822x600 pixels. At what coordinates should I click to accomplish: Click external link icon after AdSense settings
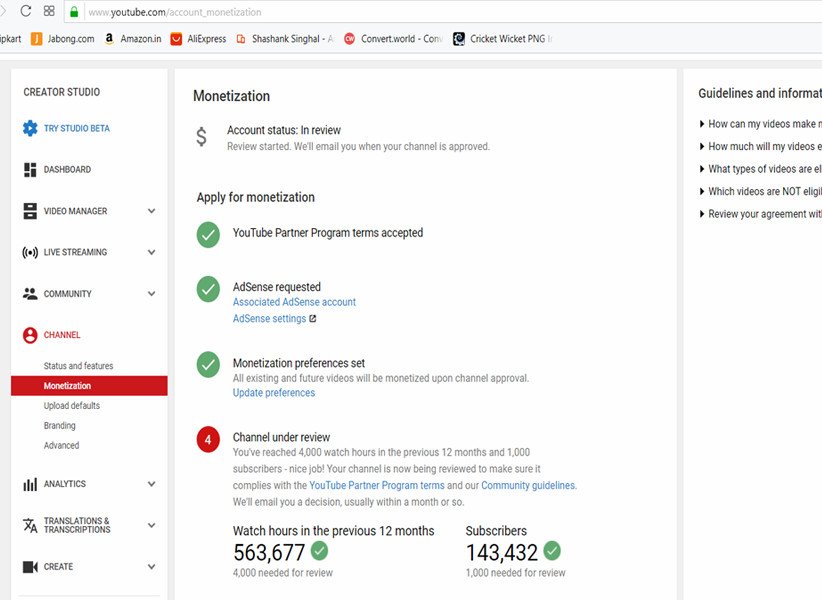coord(312,319)
